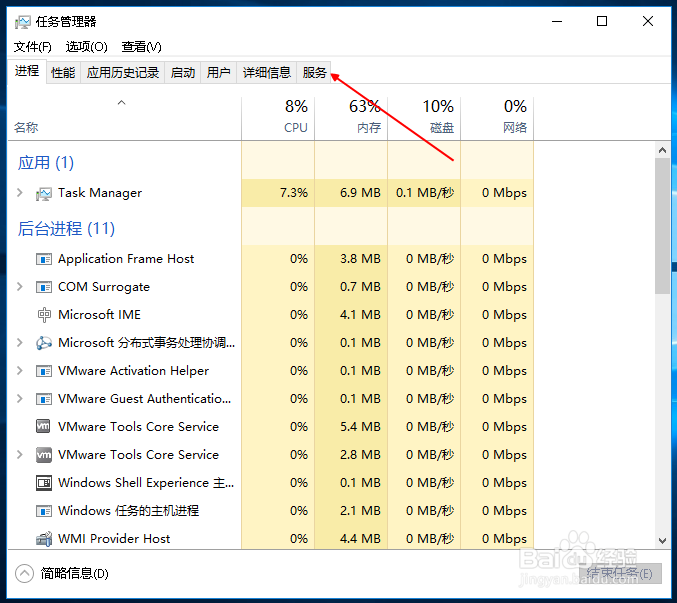The image size is (677, 603).
Task: Click the 0.1 MB/秒 disk value
Action: (x=425, y=193)
